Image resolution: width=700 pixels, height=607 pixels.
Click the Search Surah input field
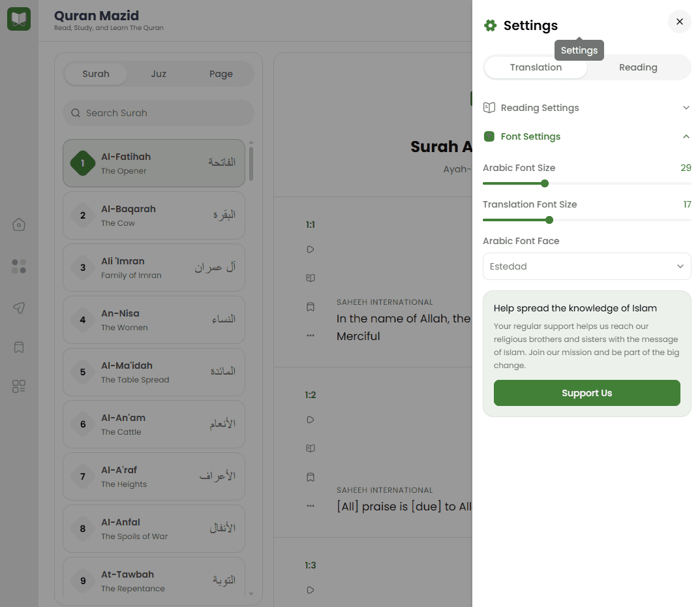tap(159, 113)
